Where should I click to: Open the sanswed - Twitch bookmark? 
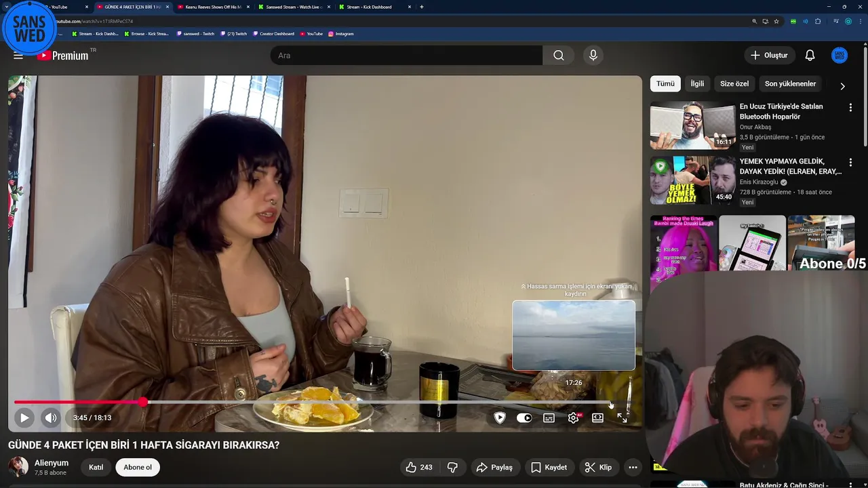pyautogui.click(x=195, y=33)
